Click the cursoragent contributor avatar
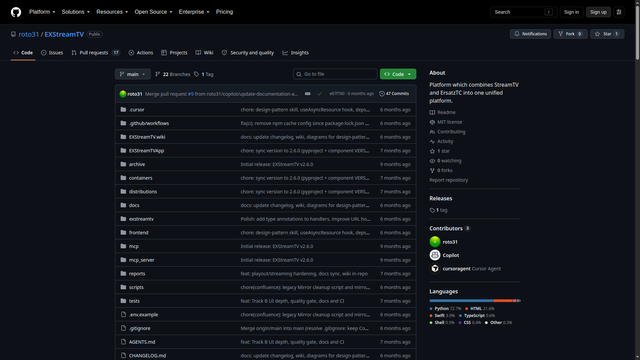Image resolution: width=640 pixels, height=360 pixels. click(435, 269)
